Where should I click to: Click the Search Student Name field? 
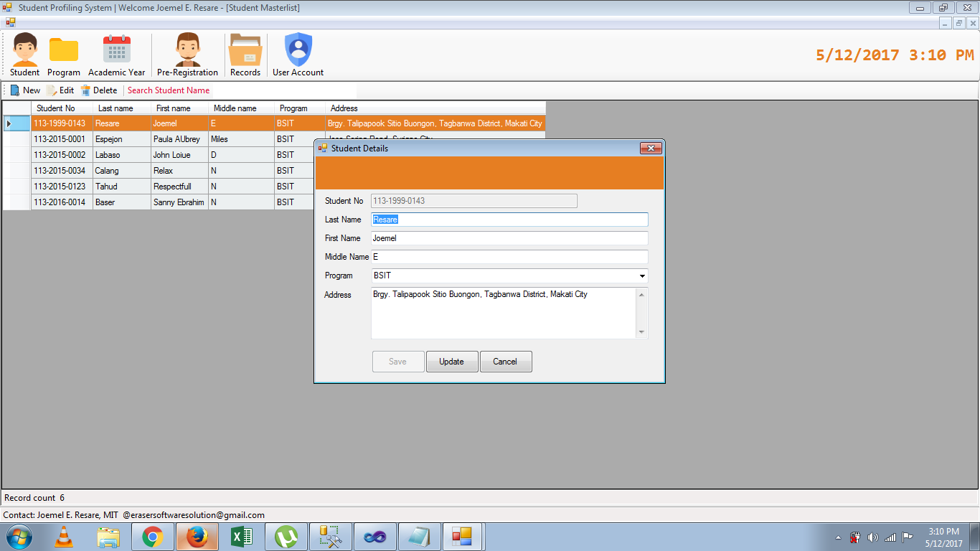pos(169,90)
